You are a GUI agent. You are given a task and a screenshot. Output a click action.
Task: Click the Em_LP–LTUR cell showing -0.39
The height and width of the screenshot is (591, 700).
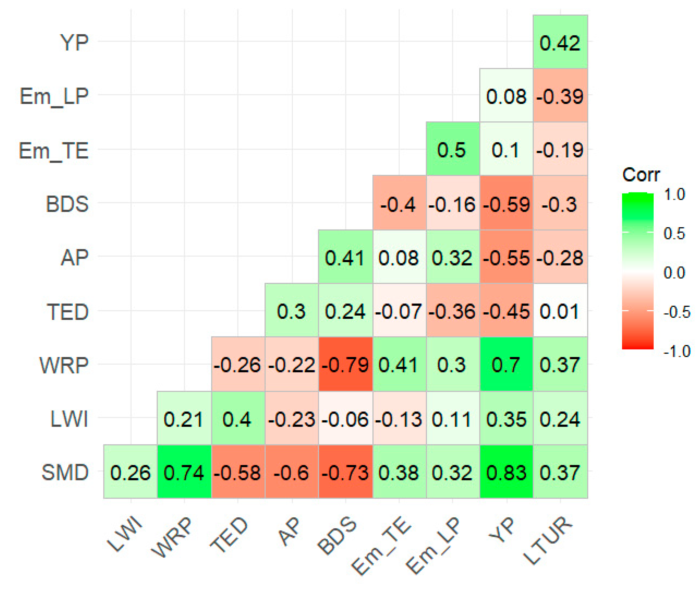560,95
